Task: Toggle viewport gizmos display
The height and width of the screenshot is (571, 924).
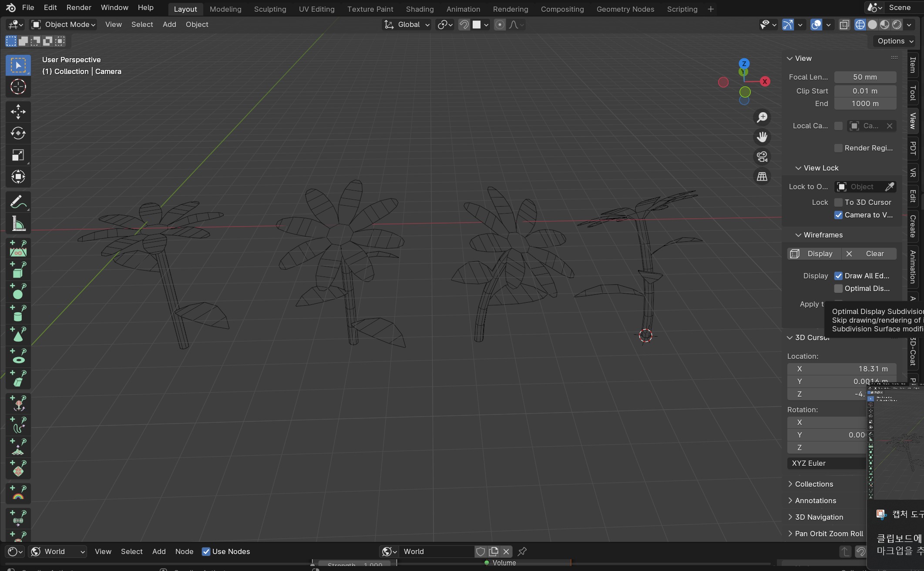Action: coord(788,25)
